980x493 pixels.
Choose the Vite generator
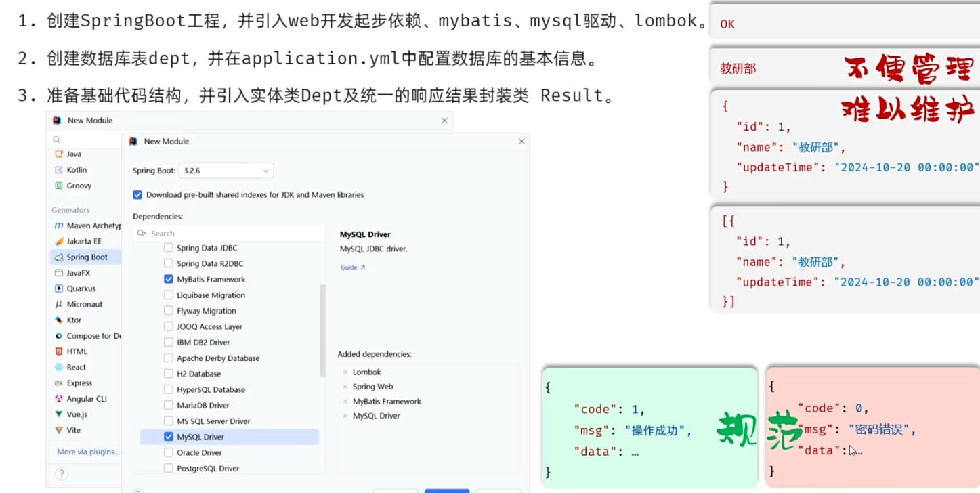point(67,430)
